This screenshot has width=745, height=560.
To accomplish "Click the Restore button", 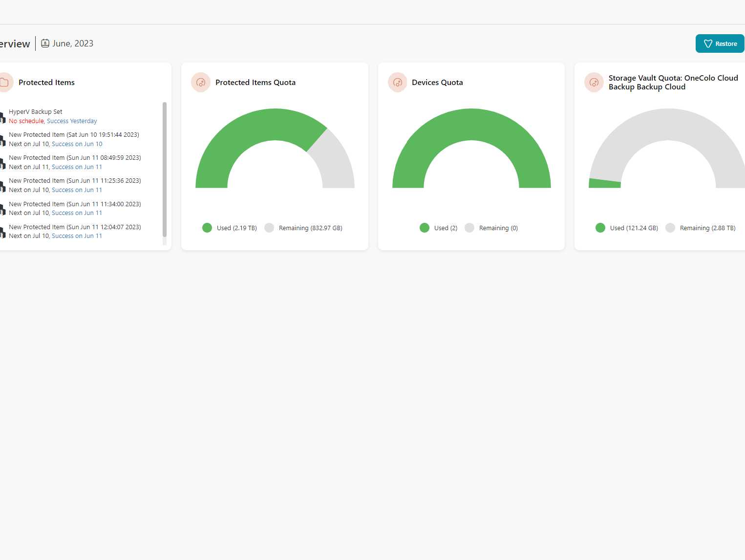I will [x=720, y=43].
